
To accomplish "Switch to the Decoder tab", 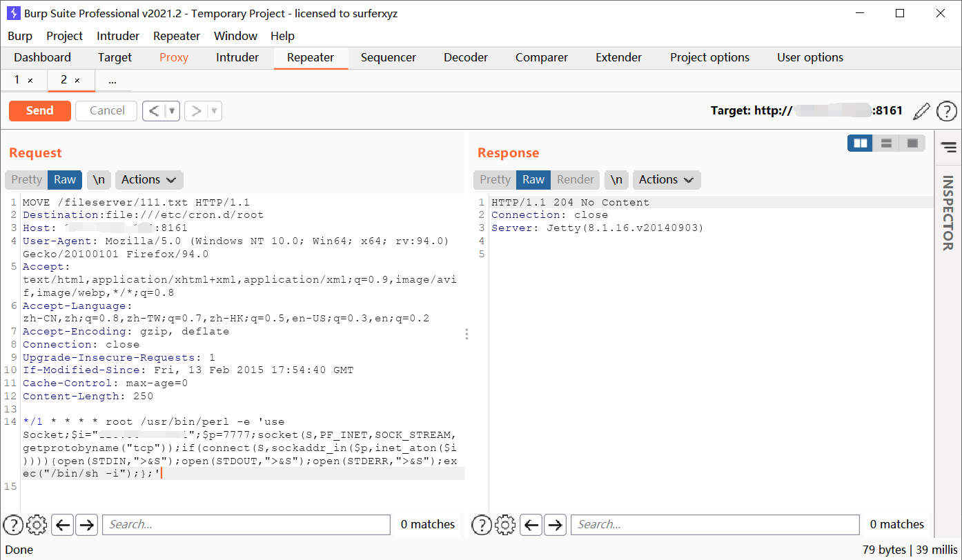I will click(466, 58).
